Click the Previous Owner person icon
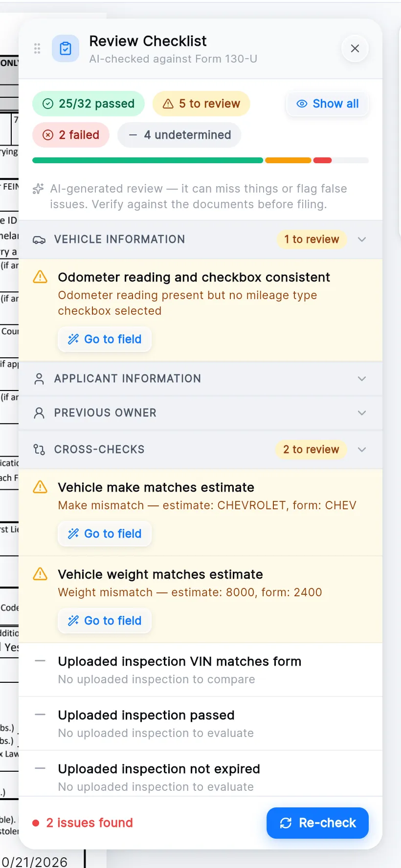 pos(39,413)
